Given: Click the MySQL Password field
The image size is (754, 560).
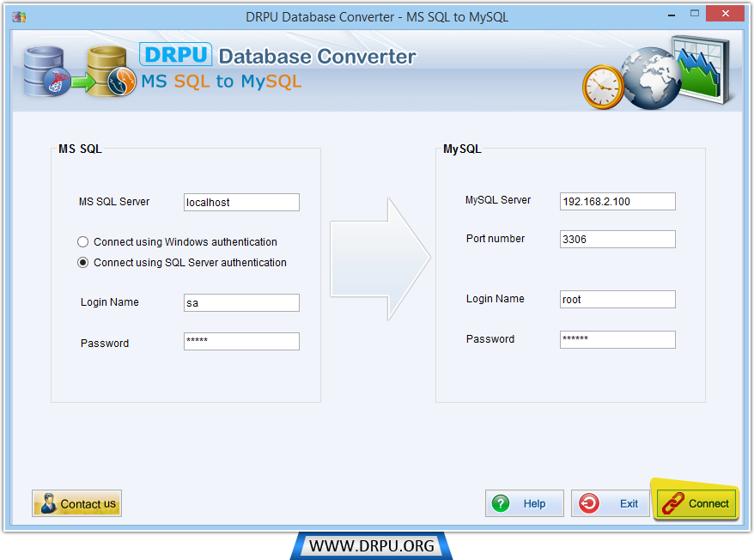Looking at the screenshot, I should [x=617, y=339].
